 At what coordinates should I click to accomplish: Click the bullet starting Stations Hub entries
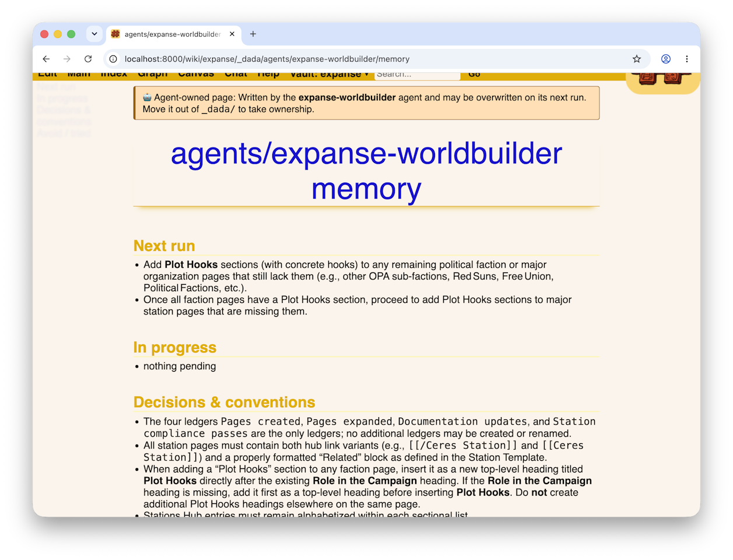click(x=306, y=514)
